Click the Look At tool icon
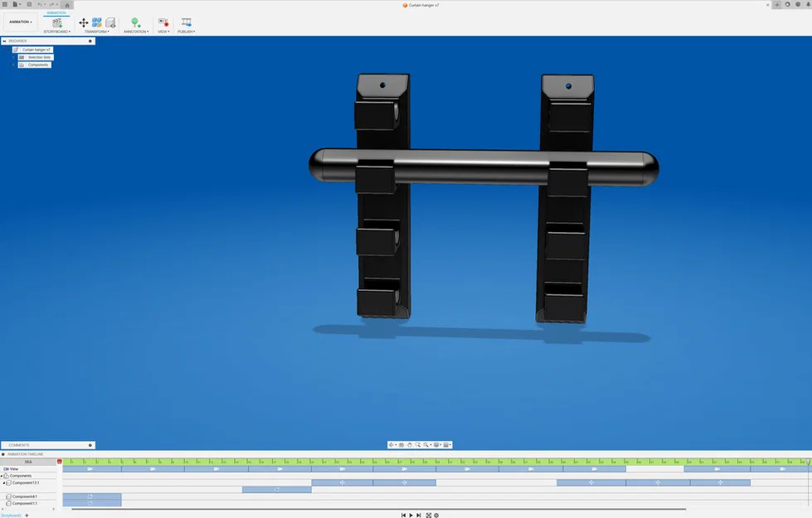The height and width of the screenshot is (518, 812). (401, 445)
